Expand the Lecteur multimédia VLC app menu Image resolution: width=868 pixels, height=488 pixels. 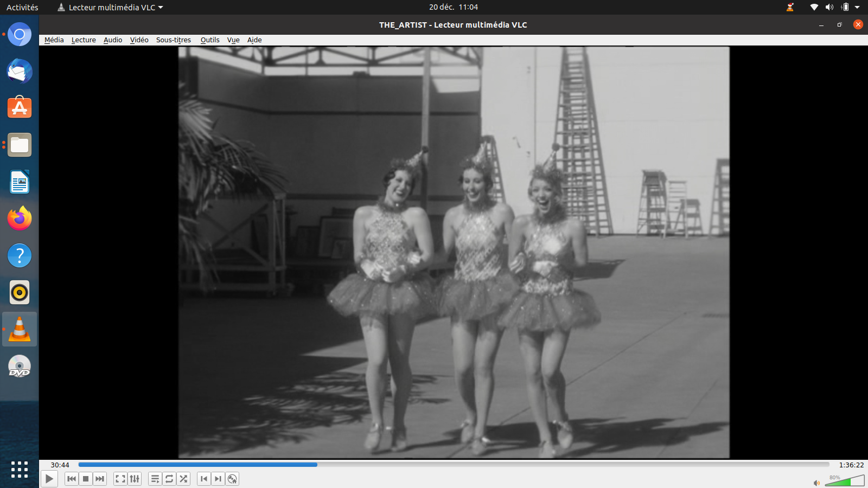(x=111, y=7)
